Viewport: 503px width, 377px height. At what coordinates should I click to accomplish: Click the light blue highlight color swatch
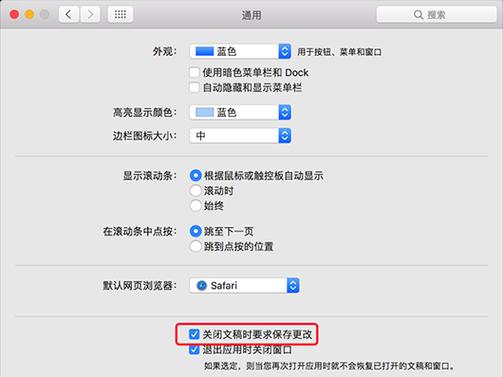[204, 112]
